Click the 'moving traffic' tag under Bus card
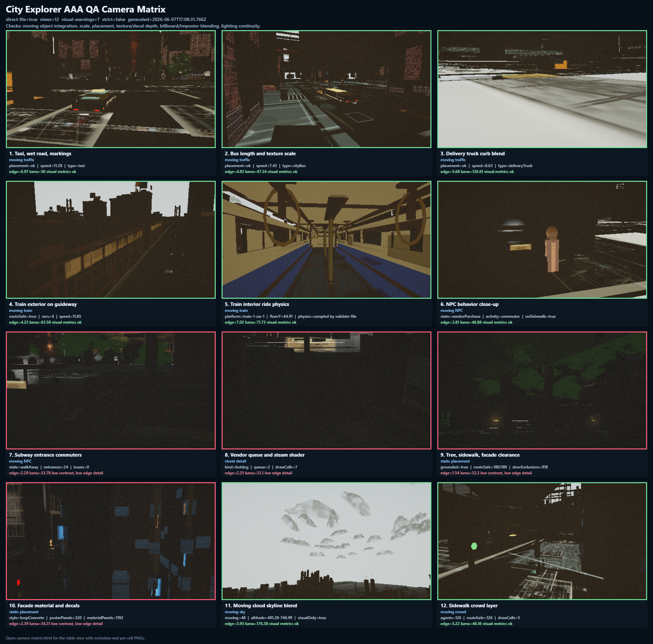The image size is (653, 644). click(237, 160)
